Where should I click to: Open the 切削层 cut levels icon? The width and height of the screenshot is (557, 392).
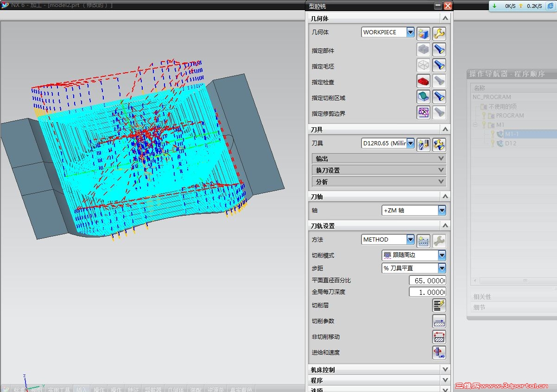[x=439, y=305]
